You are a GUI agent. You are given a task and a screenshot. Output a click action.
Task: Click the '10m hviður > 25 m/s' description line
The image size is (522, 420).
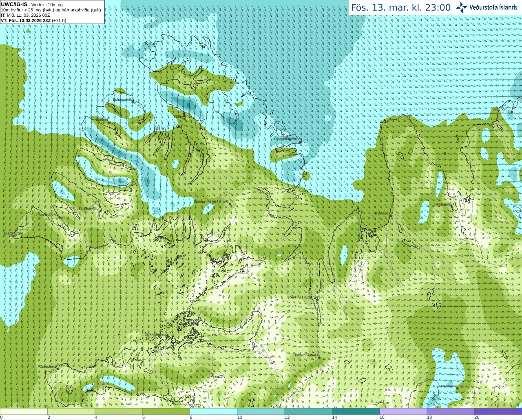(x=51, y=10)
